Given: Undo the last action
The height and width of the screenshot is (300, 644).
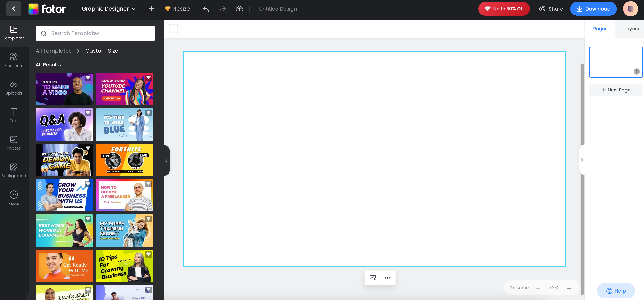Looking at the screenshot, I should (x=205, y=8).
